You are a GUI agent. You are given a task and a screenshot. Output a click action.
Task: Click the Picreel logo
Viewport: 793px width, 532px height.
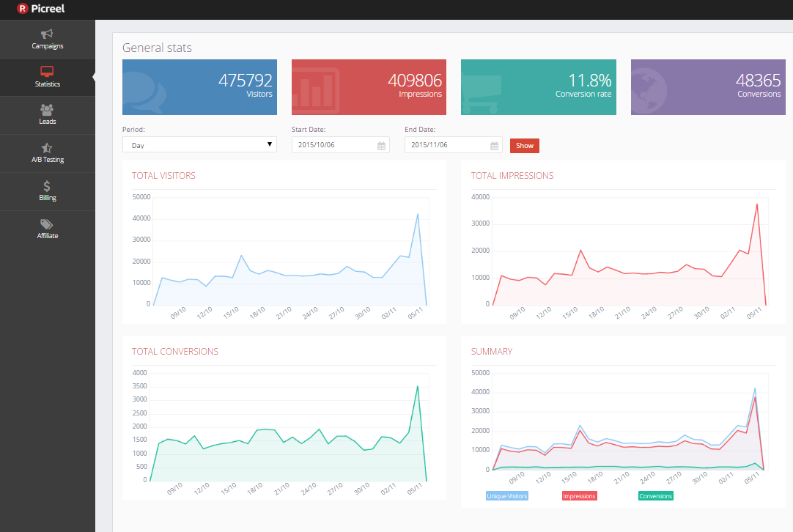point(40,9)
